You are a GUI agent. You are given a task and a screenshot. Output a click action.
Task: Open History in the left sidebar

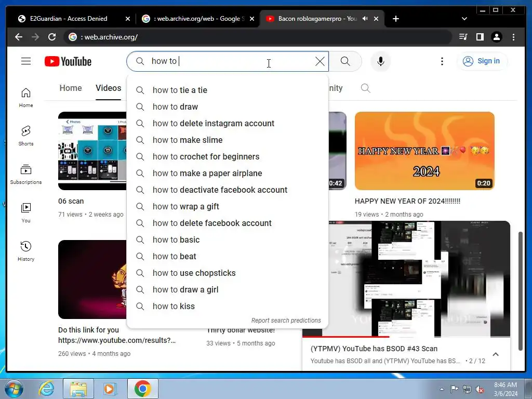click(26, 251)
